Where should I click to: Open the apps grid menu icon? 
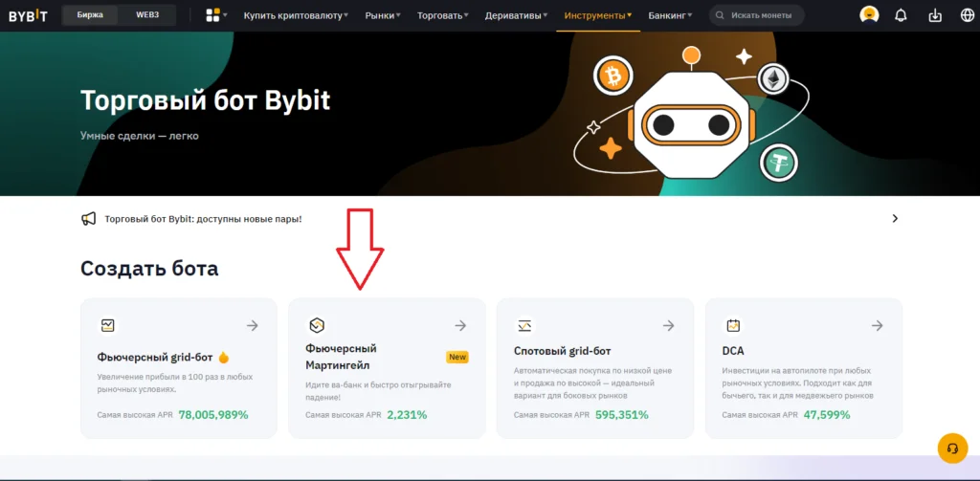click(x=212, y=15)
